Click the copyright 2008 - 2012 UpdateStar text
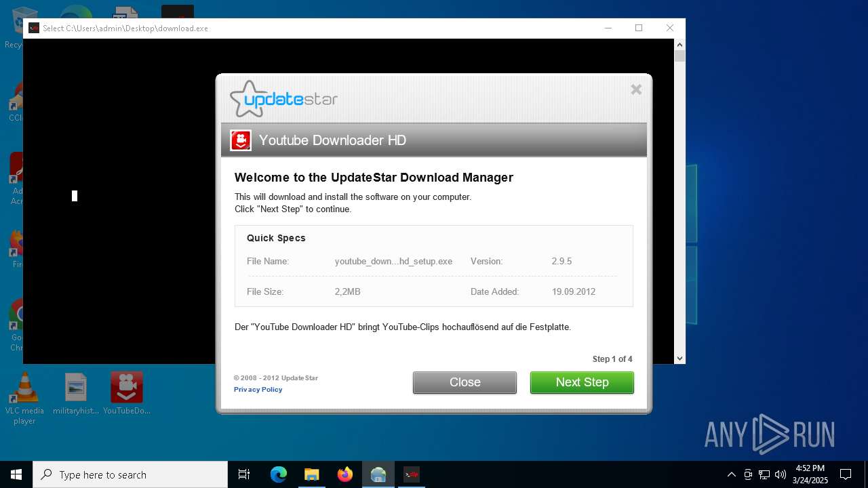The height and width of the screenshot is (488, 868). pos(276,378)
